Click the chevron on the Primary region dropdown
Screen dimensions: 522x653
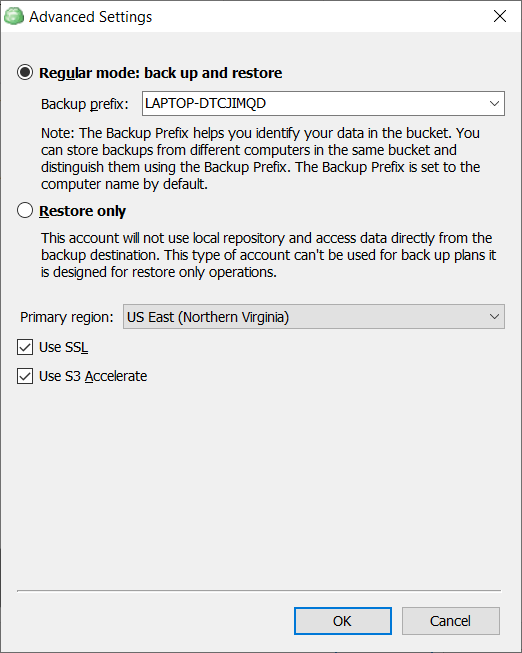[494, 317]
